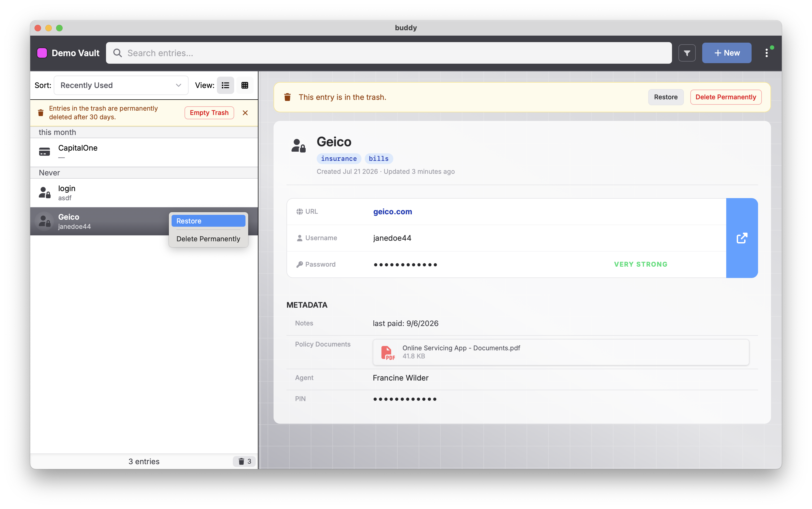Click the notes value last paid 9/6/2026
812x509 pixels.
405,323
